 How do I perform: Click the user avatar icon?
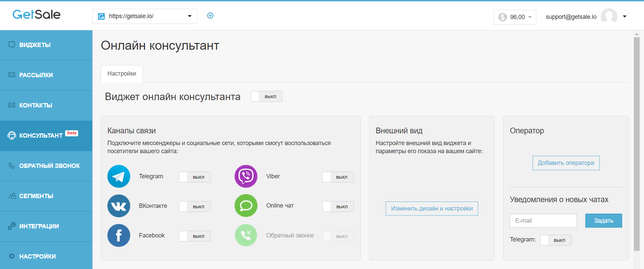pos(609,16)
